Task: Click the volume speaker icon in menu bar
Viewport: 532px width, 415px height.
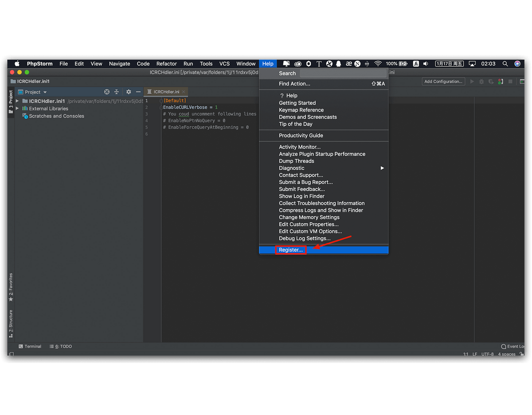Action: pos(426,64)
